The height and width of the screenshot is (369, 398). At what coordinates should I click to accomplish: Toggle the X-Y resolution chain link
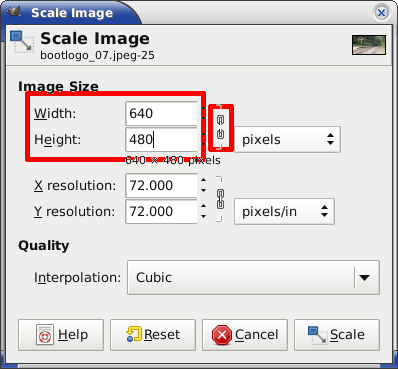tap(220, 199)
